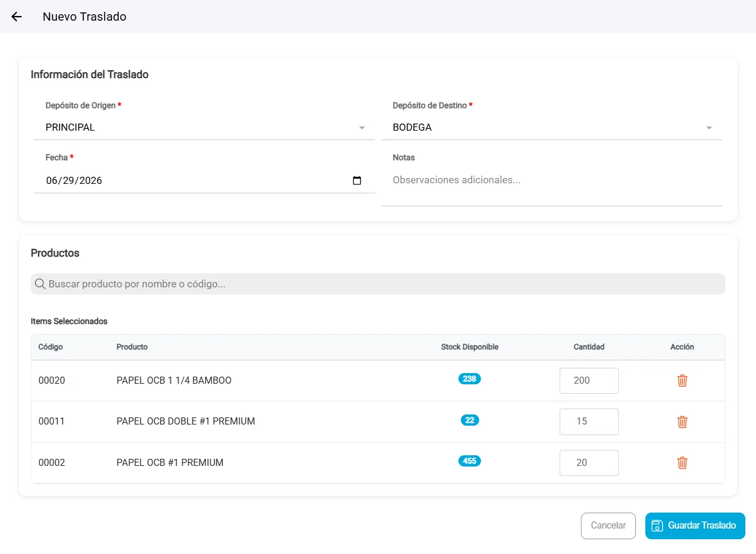Click stock badge 22
Image resolution: width=756 pixels, height=554 pixels.
click(470, 420)
